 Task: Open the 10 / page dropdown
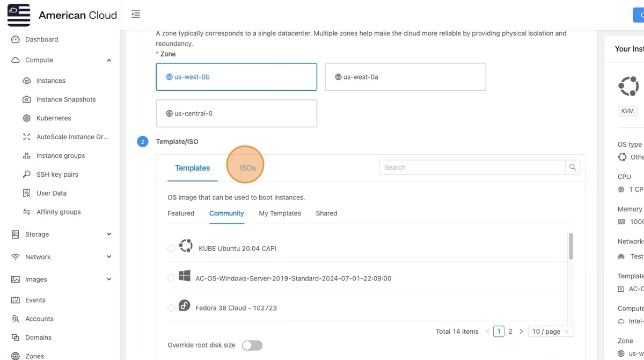(551, 332)
